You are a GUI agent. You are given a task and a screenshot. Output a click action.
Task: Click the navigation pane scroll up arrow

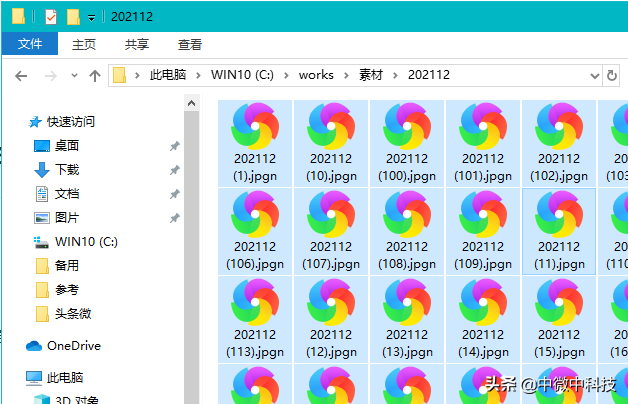coord(191,103)
